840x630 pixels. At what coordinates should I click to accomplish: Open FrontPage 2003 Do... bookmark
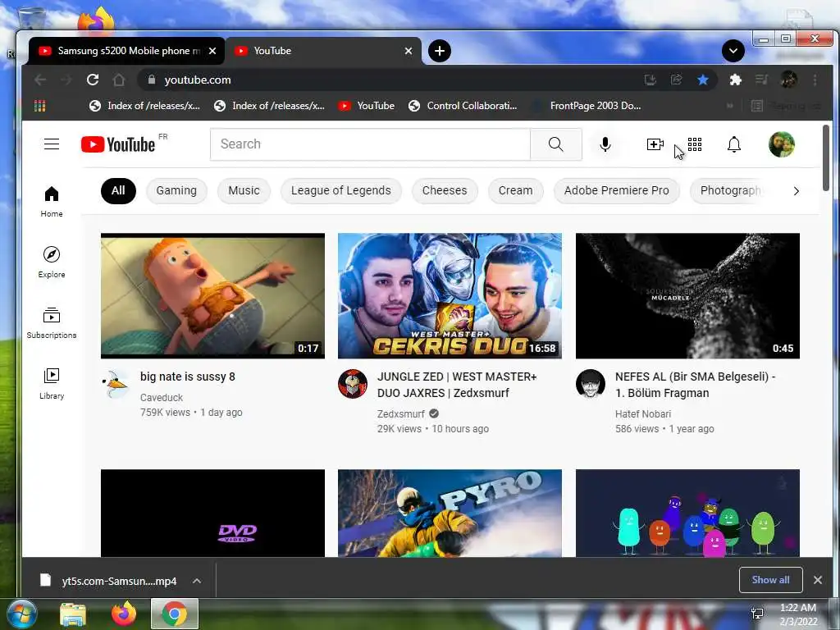coord(586,106)
